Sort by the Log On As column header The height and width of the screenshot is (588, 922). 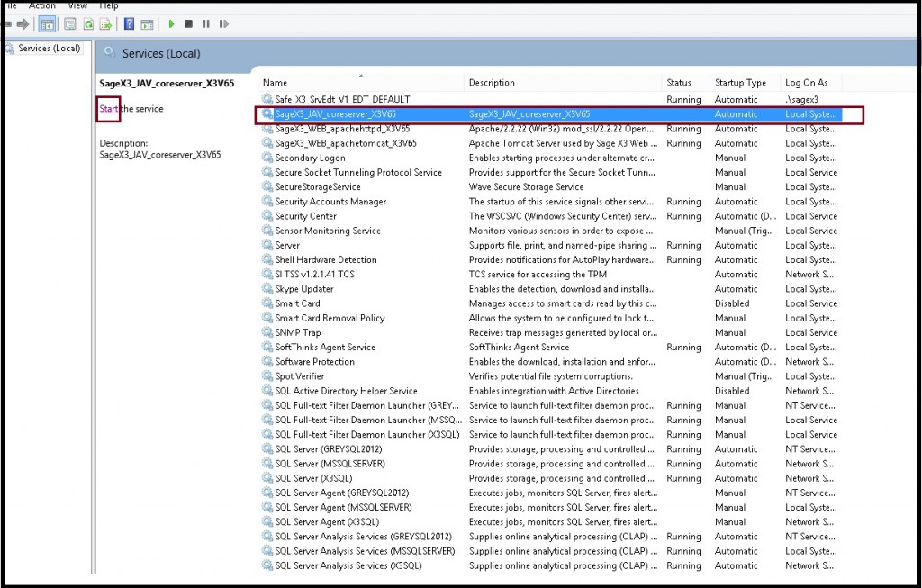806,83
